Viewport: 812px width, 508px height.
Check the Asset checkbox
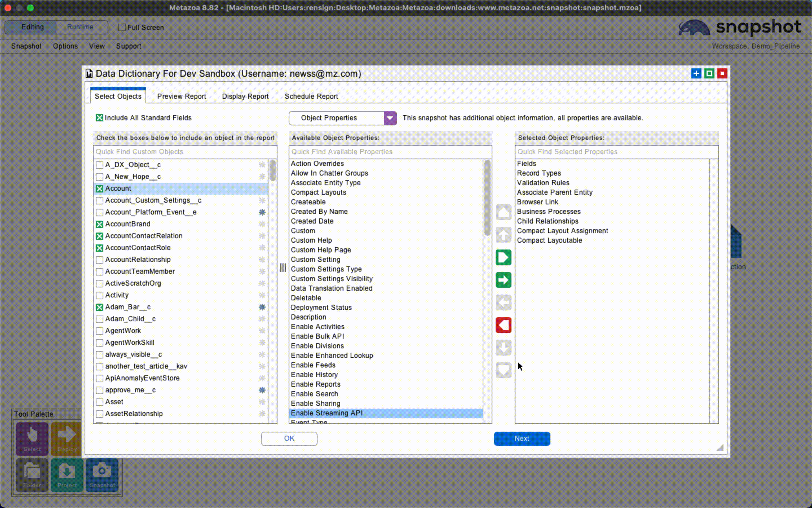[x=99, y=402]
